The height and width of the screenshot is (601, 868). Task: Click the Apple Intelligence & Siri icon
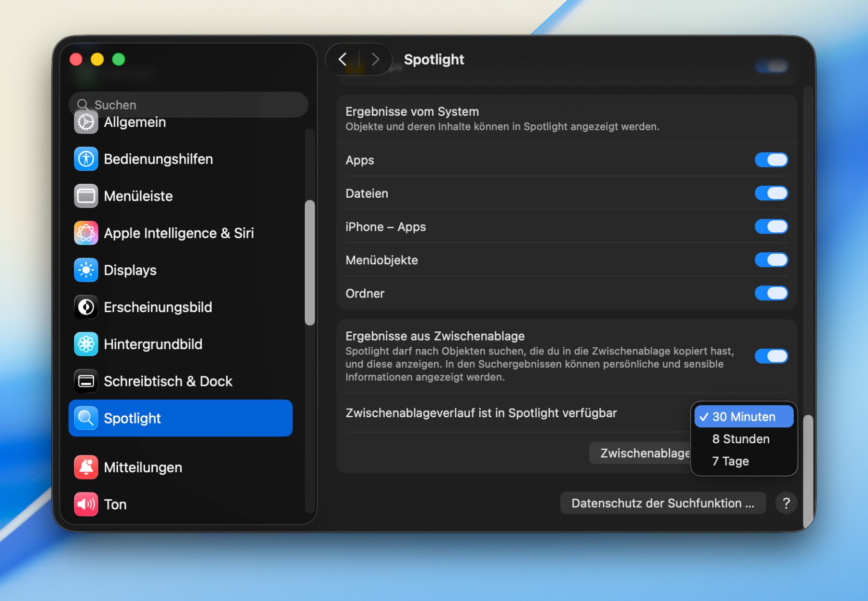[x=86, y=233]
